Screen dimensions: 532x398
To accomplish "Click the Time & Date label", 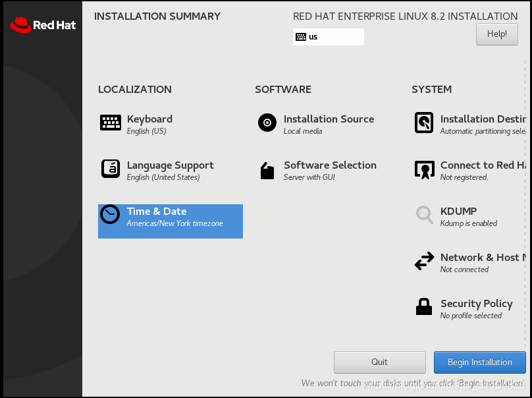I will click(157, 212).
